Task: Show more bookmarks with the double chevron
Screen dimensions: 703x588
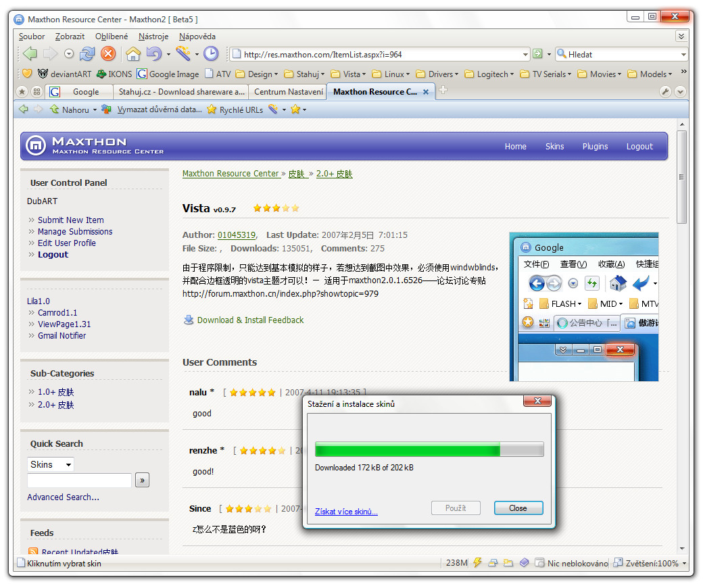Action: [x=683, y=71]
